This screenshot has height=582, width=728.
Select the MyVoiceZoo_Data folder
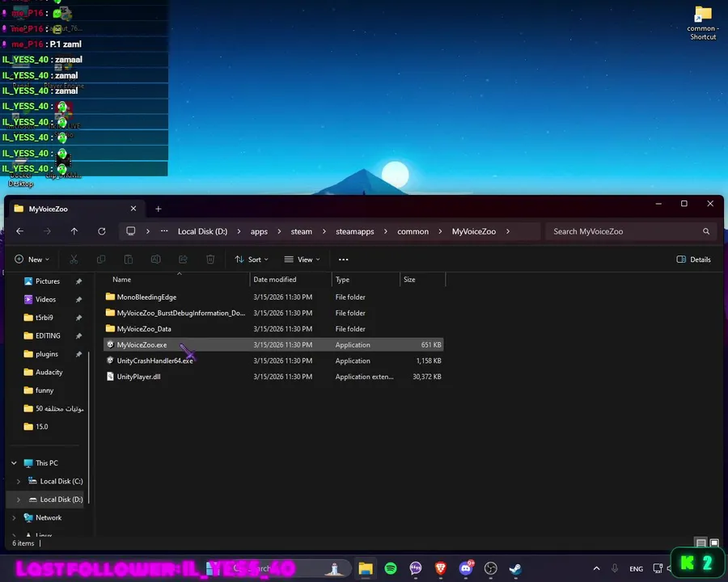pos(273,329)
